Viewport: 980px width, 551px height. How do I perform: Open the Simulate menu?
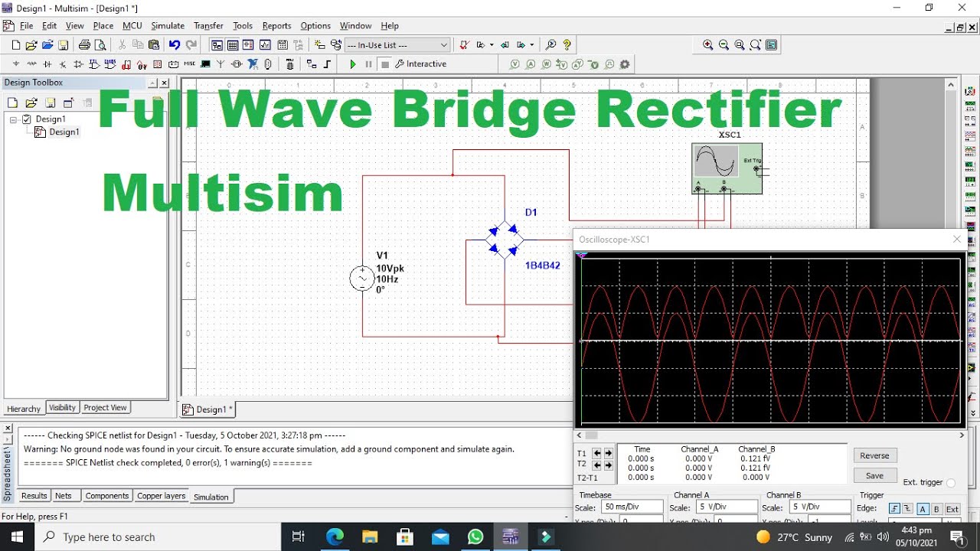[x=168, y=26]
